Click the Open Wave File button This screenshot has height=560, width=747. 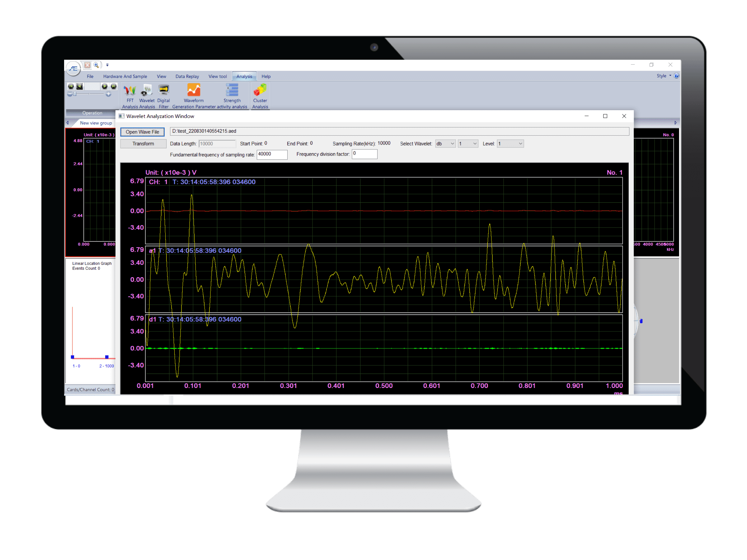click(142, 132)
